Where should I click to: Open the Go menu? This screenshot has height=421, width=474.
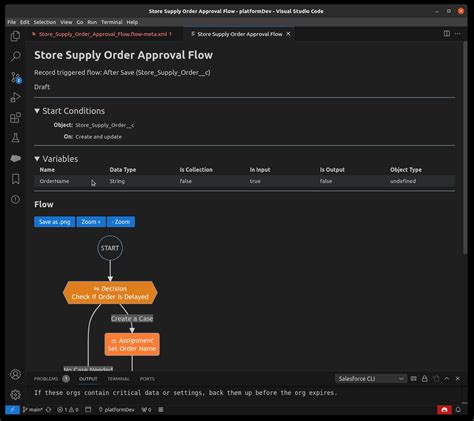(x=80, y=22)
